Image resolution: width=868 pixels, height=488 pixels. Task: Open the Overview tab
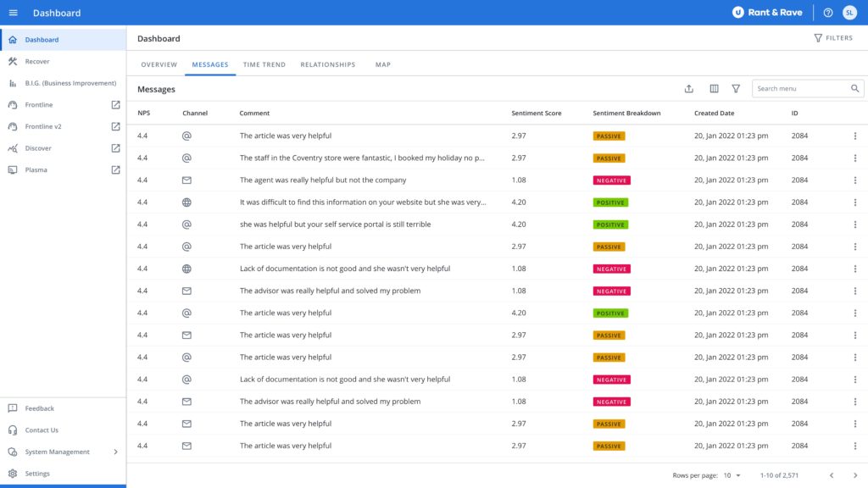159,64
